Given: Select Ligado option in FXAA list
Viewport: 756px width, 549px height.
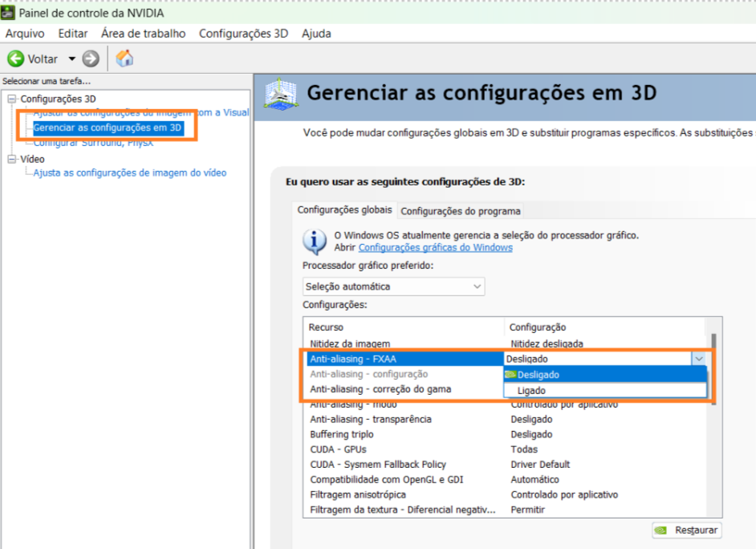Looking at the screenshot, I should click(531, 390).
